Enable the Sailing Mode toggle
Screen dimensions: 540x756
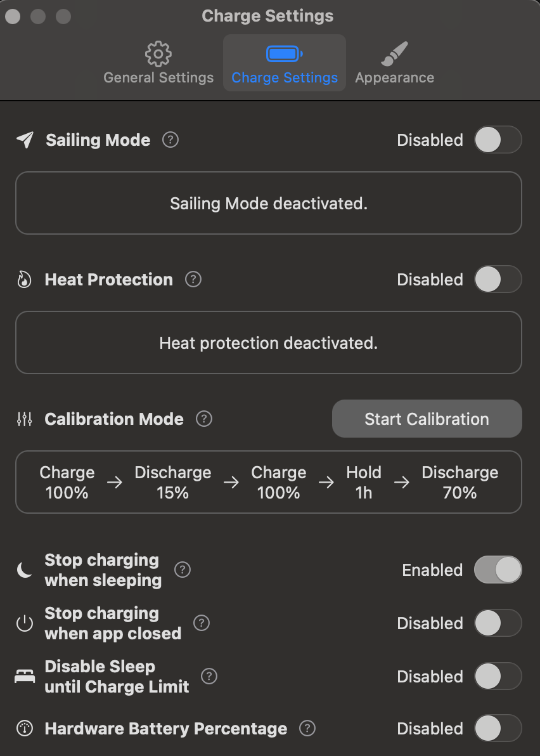click(498, 140)
